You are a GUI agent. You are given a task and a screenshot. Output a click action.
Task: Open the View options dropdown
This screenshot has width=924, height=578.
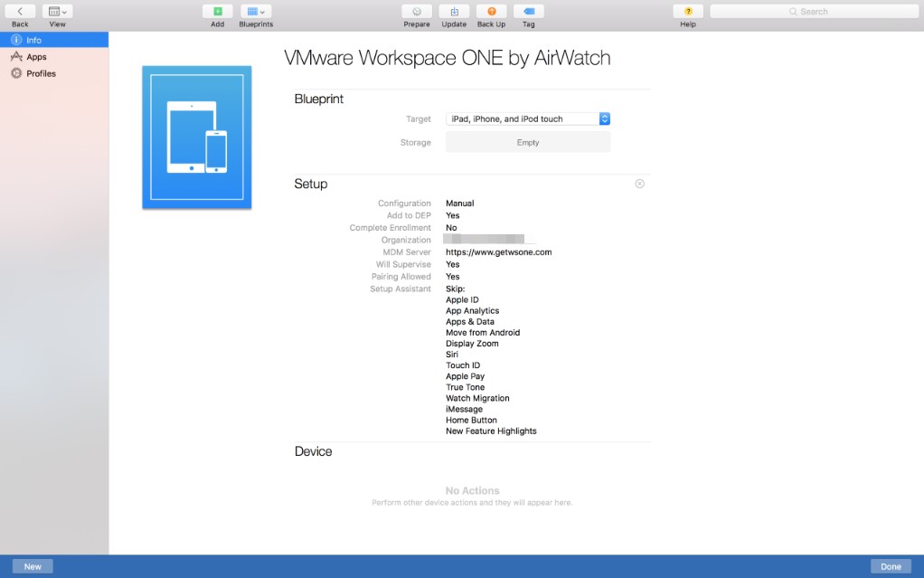[x=57, y=12]
